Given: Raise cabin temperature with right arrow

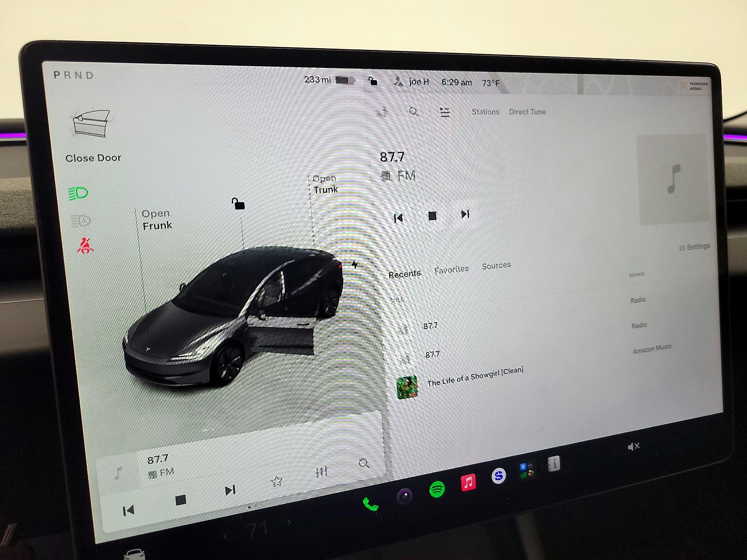Looking at the screenshot, I should 289,522.
